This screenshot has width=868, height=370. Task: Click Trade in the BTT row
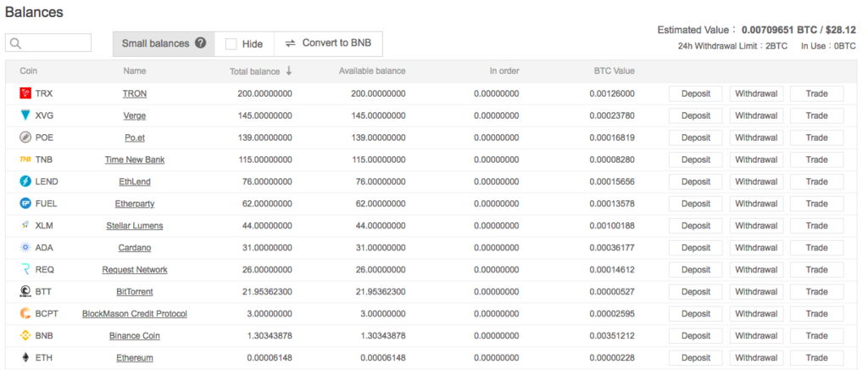[x=816, y=291]
